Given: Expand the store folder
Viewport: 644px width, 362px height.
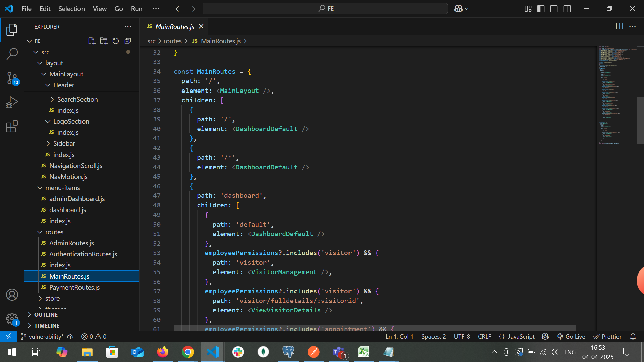Looking at the screenshot, I should tap(52, 298).
